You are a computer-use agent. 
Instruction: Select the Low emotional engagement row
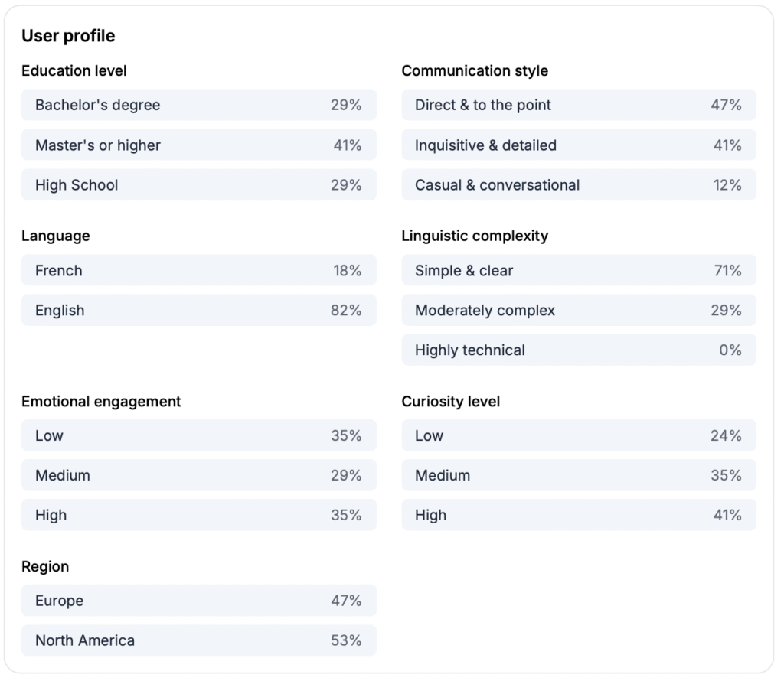click(198, 435)
